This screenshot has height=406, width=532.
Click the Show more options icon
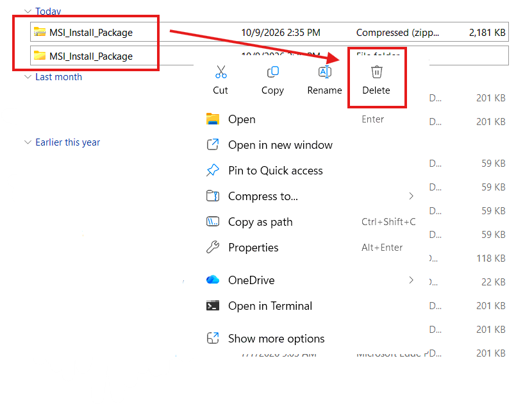(213, 338)
